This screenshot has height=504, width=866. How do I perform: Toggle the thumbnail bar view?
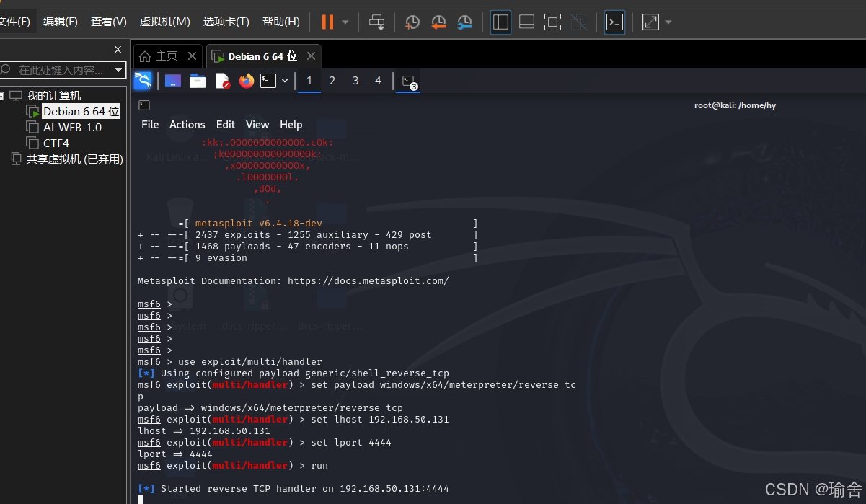tap(526, 22)
